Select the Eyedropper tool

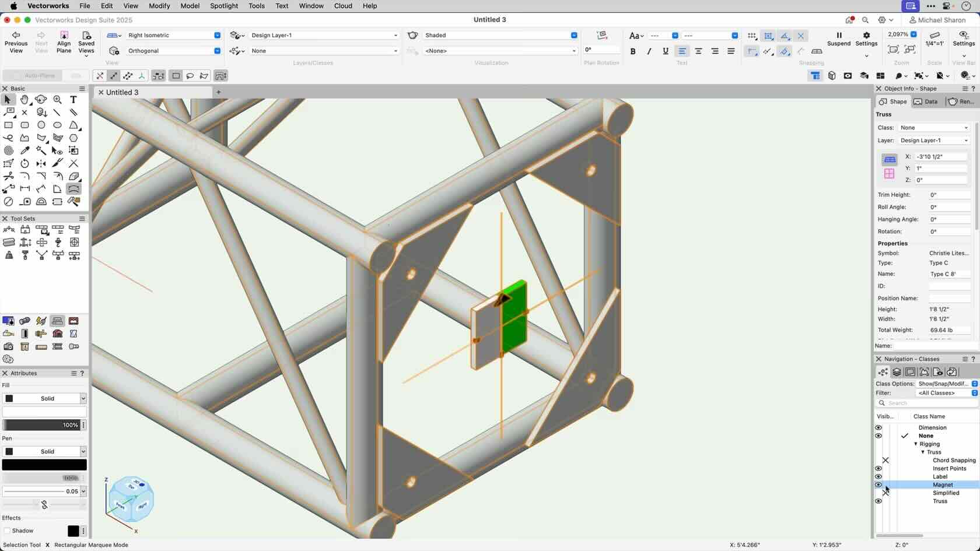[x=24, y=150]
